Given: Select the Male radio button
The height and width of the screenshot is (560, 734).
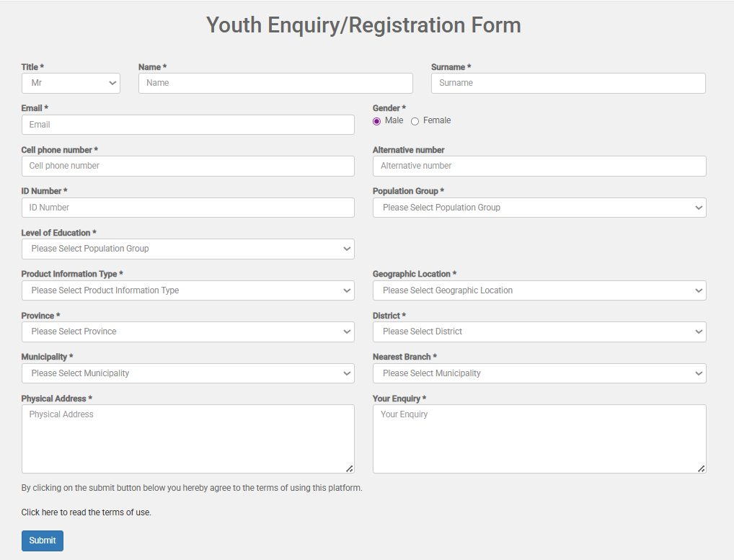Looking at the screenshot, I should [376, 121].
